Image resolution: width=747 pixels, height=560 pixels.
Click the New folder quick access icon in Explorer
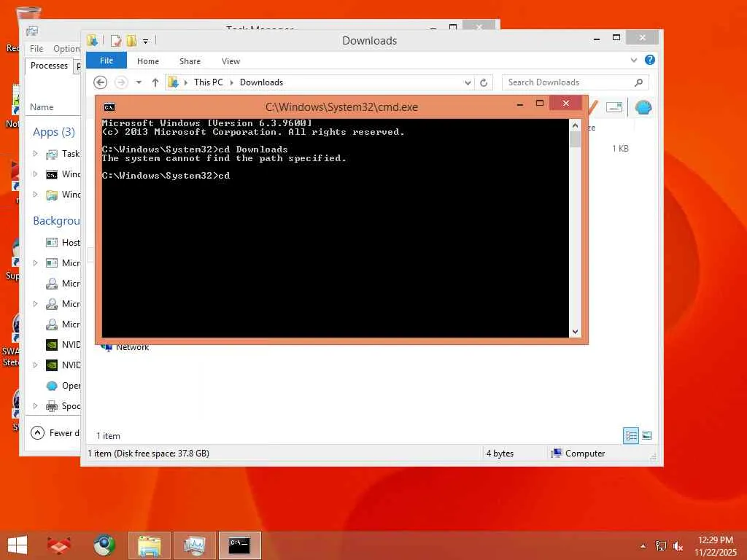131,41
